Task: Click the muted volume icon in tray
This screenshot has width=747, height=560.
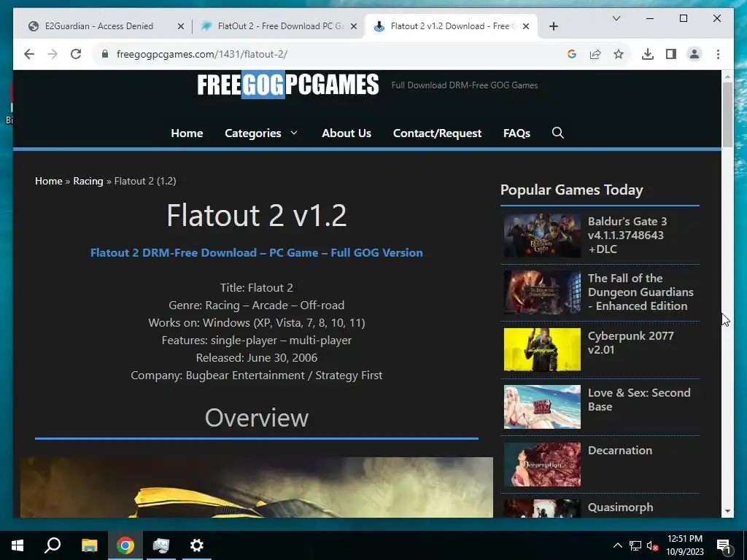Action: click(x=652, y=545)
